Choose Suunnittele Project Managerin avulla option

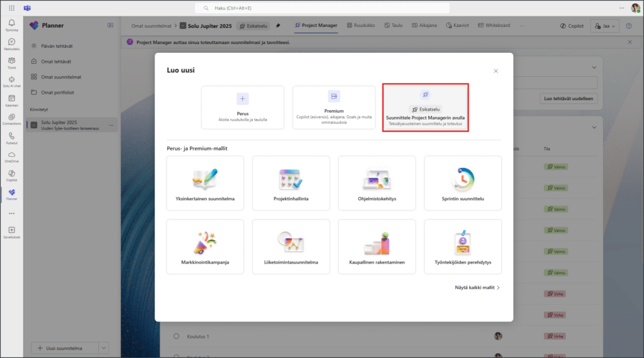tap(425, 108)
